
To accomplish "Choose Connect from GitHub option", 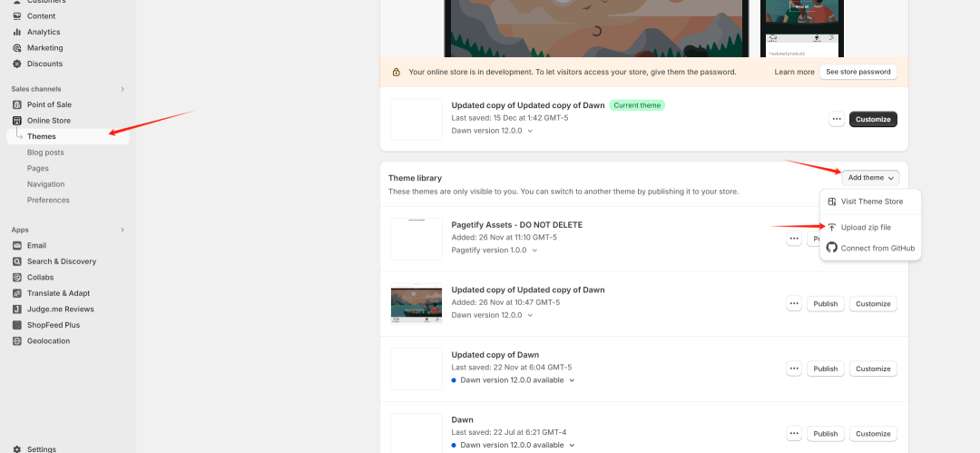I will coord(877,248).
